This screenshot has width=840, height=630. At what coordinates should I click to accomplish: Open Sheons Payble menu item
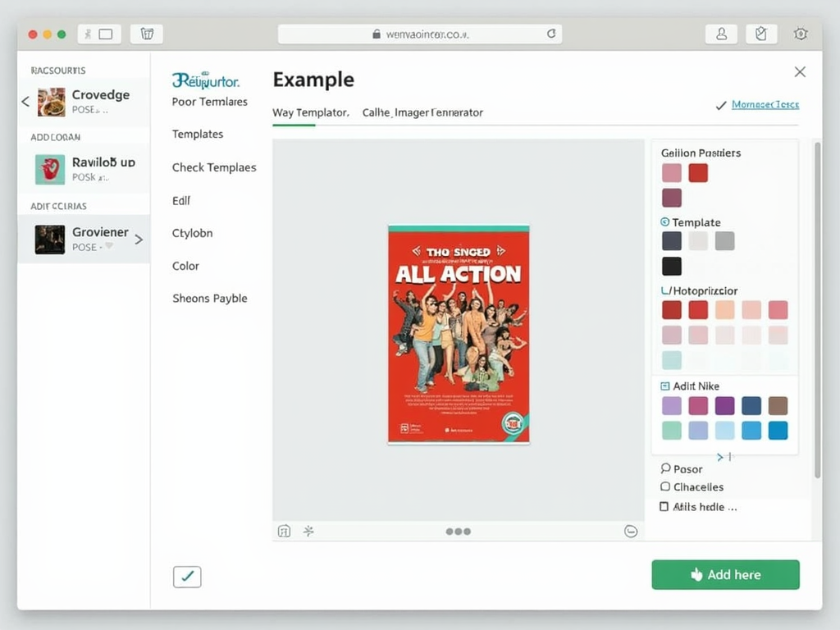click(210, 299)
